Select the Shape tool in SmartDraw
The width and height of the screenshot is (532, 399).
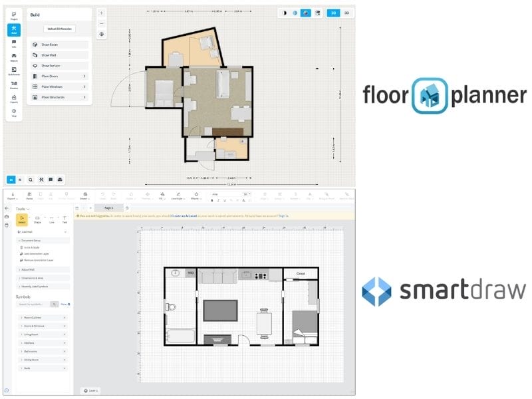pyautogui.click(x=37, y=218)
